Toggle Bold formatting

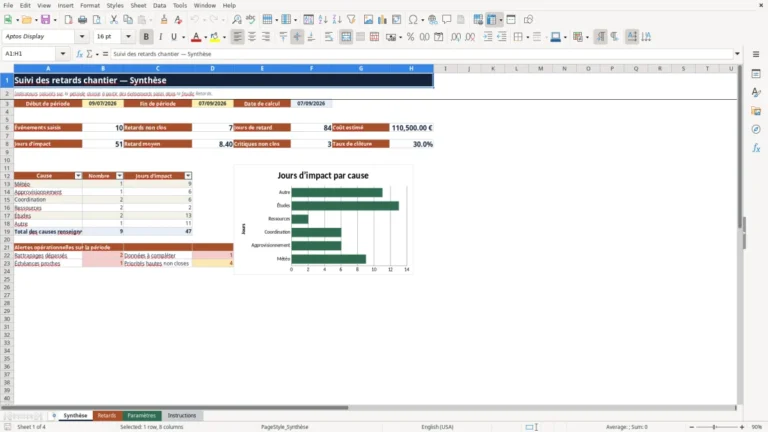[146, 37]
